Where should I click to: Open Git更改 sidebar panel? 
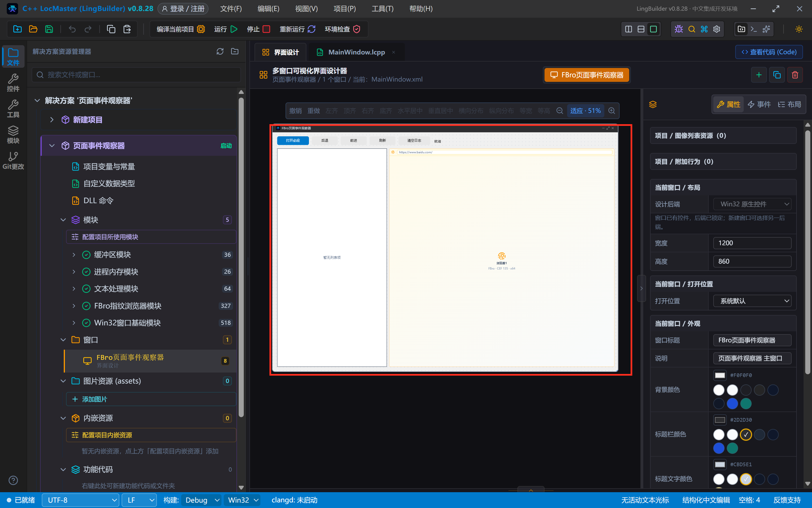[13, 161]
